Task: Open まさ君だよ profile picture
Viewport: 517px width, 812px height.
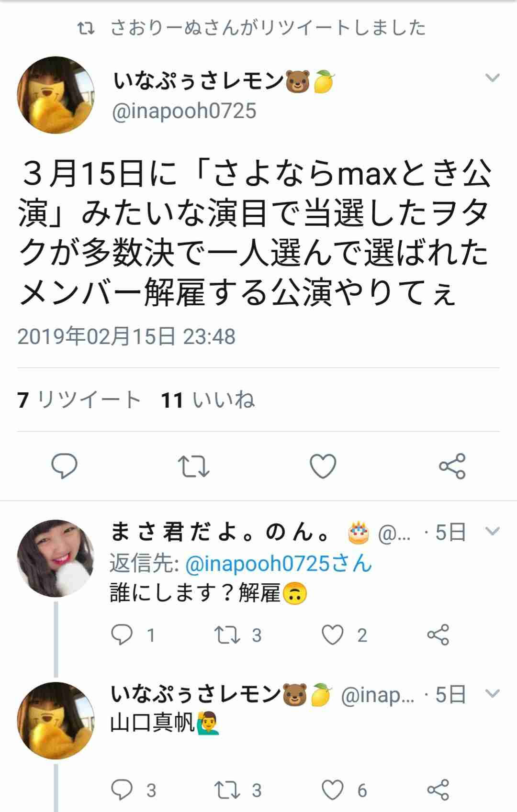Action: [56, 558]
